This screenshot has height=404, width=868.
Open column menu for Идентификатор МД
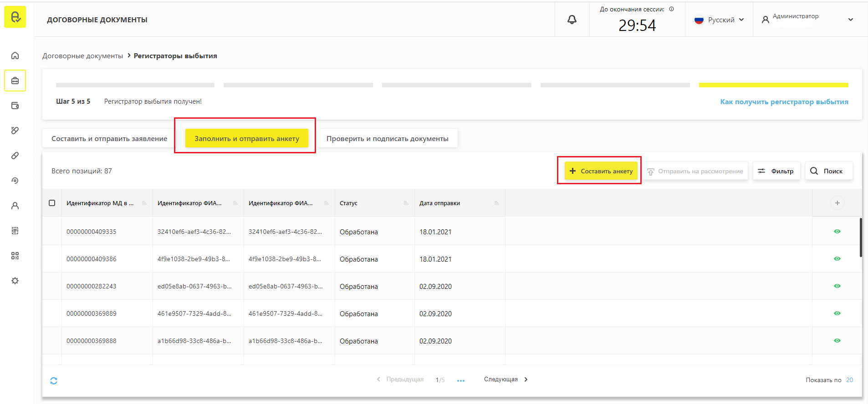point(144,203)
